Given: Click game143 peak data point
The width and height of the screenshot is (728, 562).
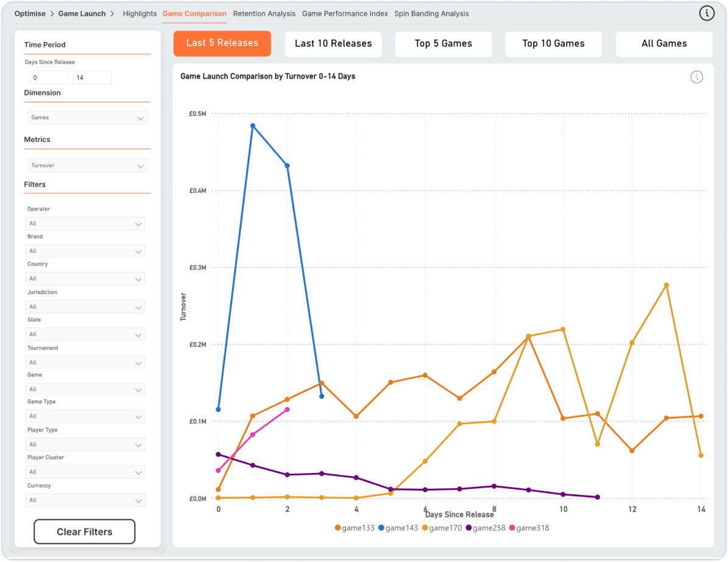Looking at the screenshot, I should pyautogui.click(x=253, y=126).
